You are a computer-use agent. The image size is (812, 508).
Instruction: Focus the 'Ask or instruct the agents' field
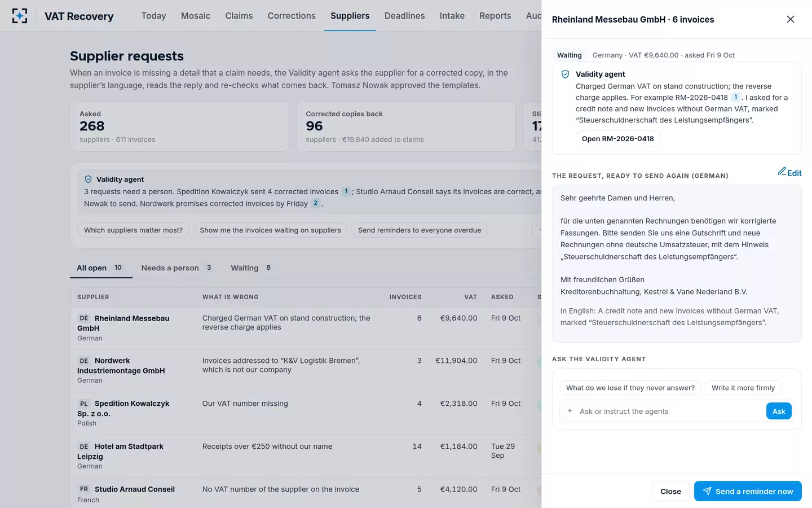(x=669, y=411)
